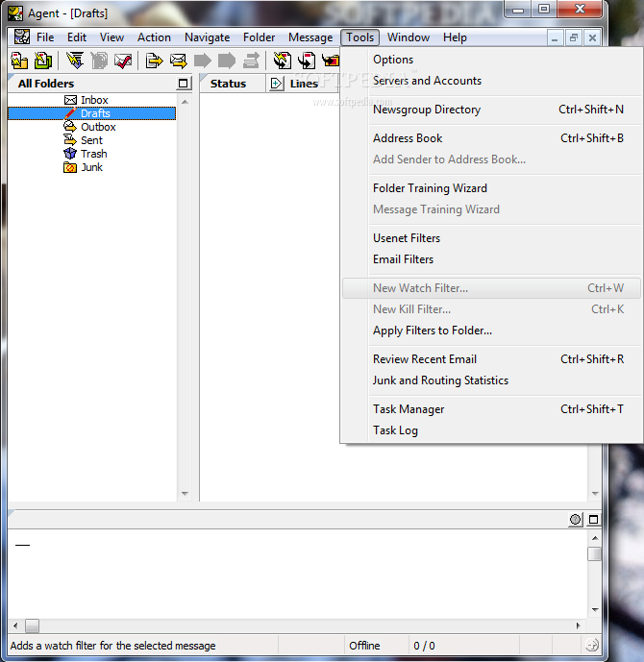Open the Action menu
Viewport: 644px width, 662px height.
tap(154, 37)
